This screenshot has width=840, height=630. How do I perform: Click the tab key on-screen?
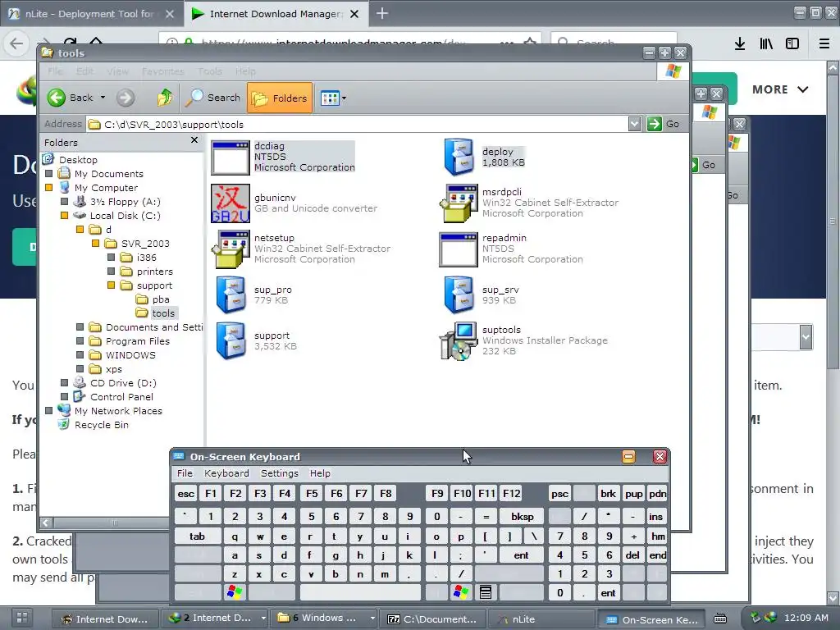[197, 536]
